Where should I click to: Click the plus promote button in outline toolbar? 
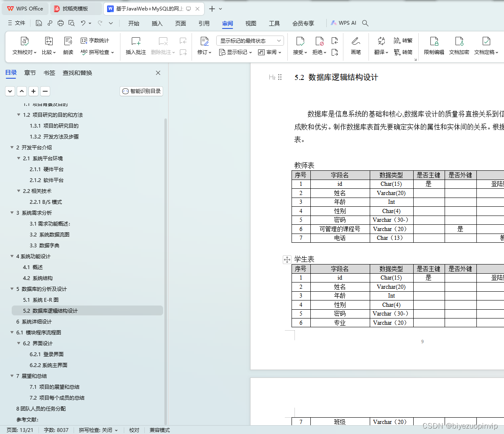[33, 91]
